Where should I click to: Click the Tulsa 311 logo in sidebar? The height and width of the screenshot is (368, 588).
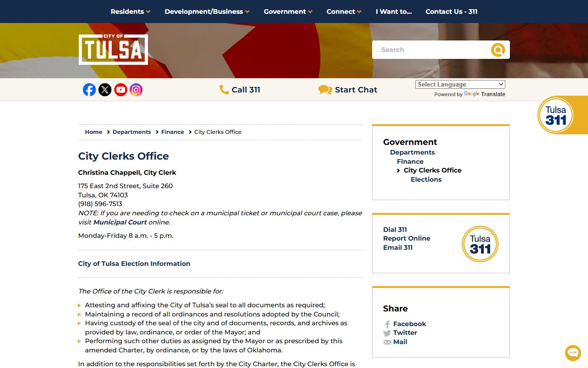pyautogui.click(x=480, y=244)
